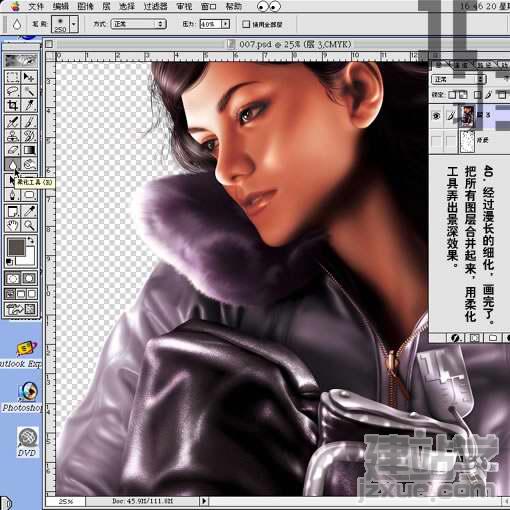Viewport: 510px width, 510px height.
Task: Switch to standard screen mode
Action: pos(10,294)
